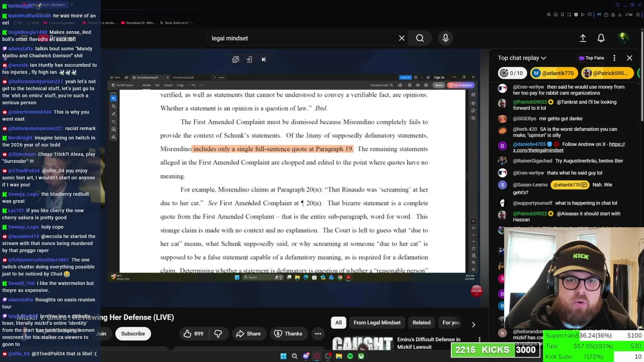Open E-Sign in the PDF toolbar
The image size is (644, 362).
coord(181,85)
